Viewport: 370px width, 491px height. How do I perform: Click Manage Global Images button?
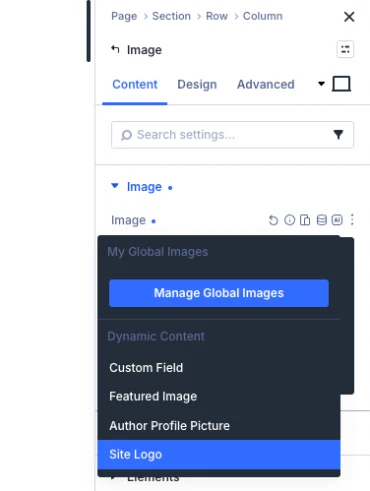click(219, 293)
